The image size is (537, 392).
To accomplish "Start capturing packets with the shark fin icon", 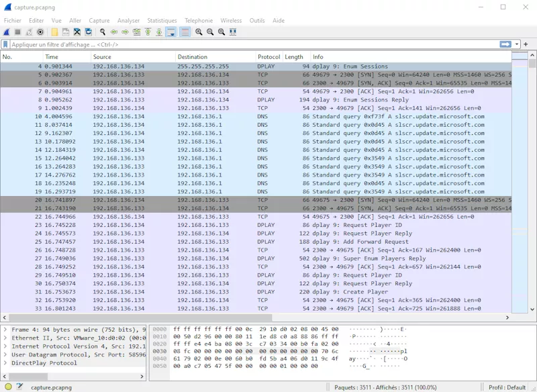I will [7, 32].
